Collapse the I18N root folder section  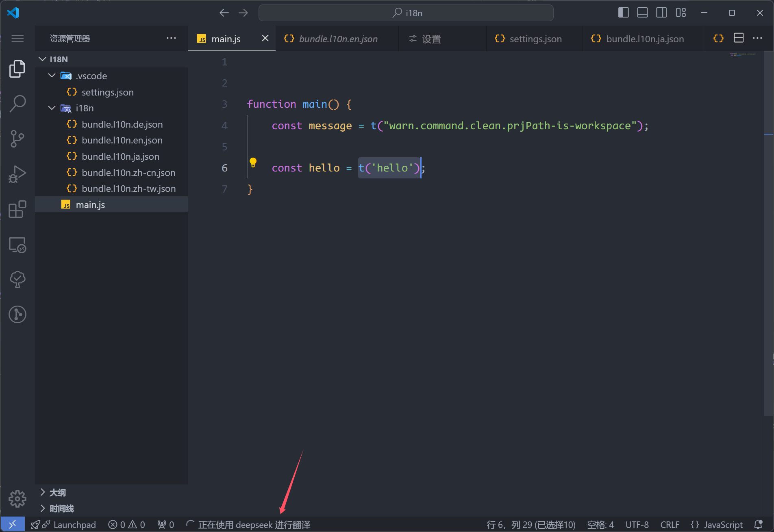[x=111, y=59]
